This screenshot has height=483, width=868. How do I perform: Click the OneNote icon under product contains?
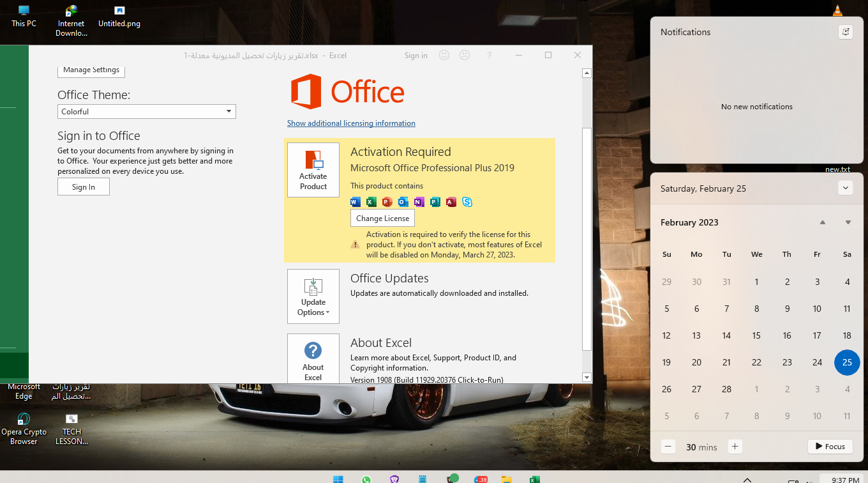419,202
